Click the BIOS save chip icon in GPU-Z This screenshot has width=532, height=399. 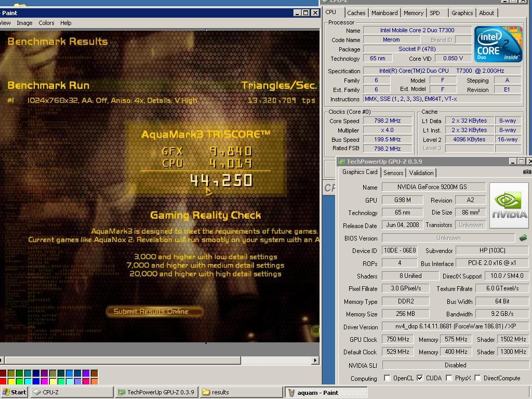[523, 238]
